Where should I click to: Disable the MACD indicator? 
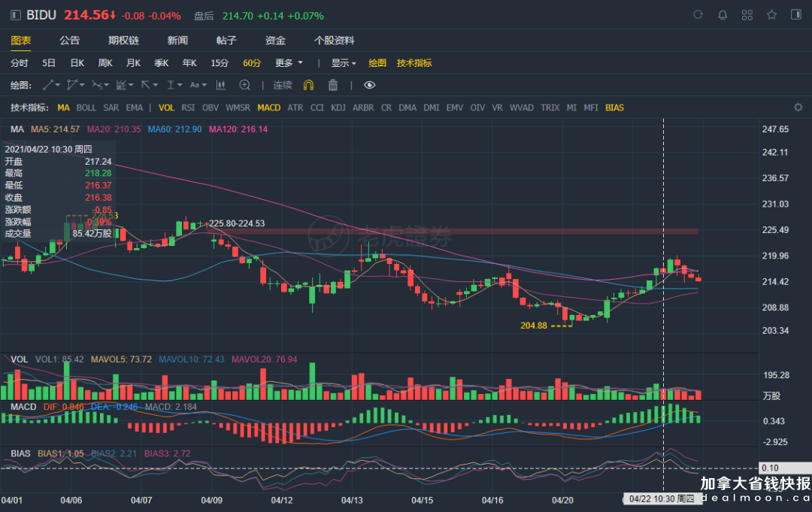[x=268, y=108]
